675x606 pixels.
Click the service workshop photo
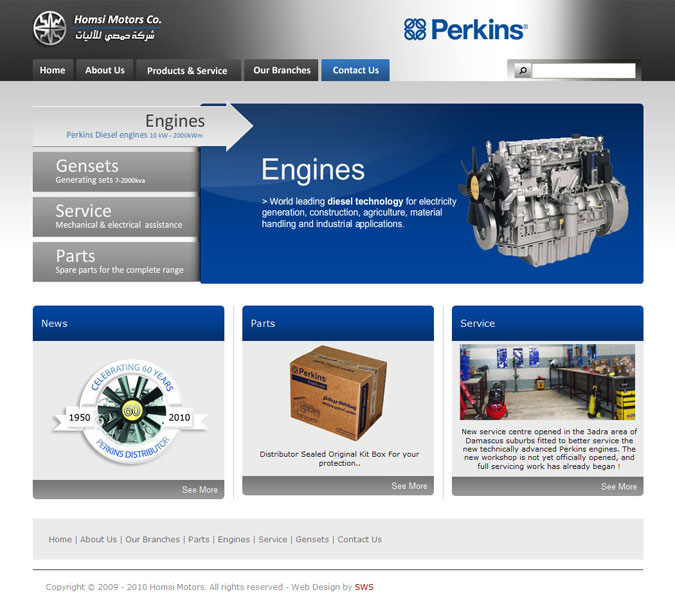click(547, 382)
